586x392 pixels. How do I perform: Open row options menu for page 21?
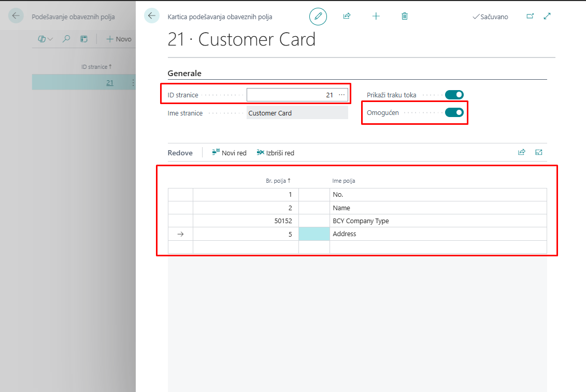(133, 82)
